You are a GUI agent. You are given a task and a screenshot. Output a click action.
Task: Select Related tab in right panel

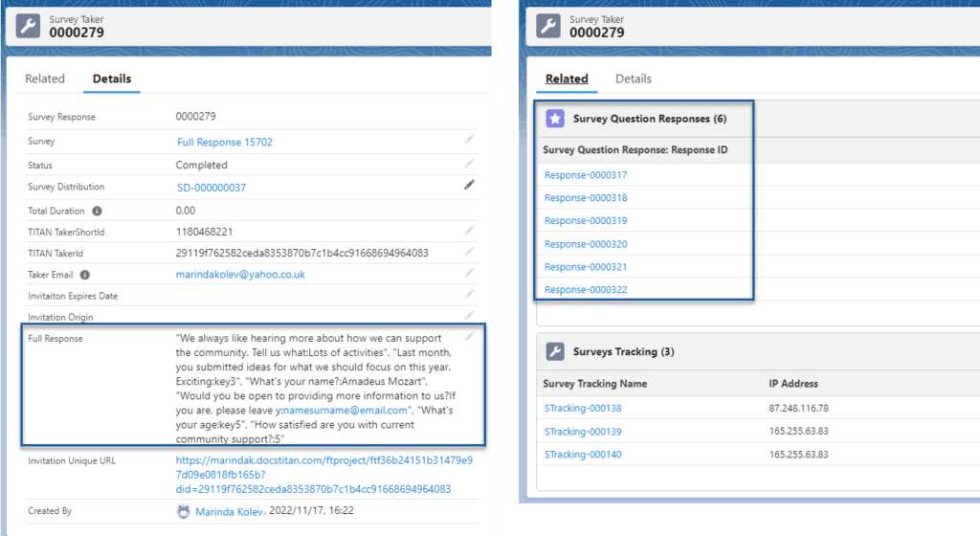(567, 78)
